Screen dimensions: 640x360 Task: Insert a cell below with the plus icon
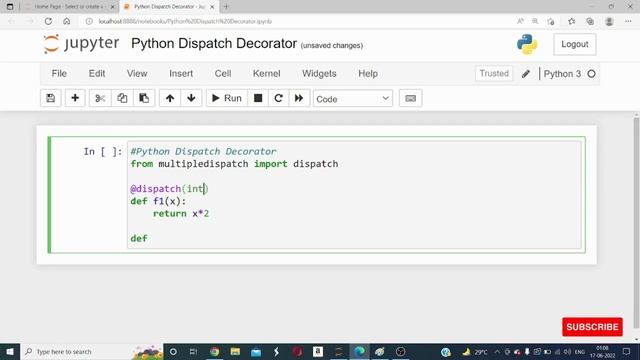pyautogui.click(x=75, y=98)
